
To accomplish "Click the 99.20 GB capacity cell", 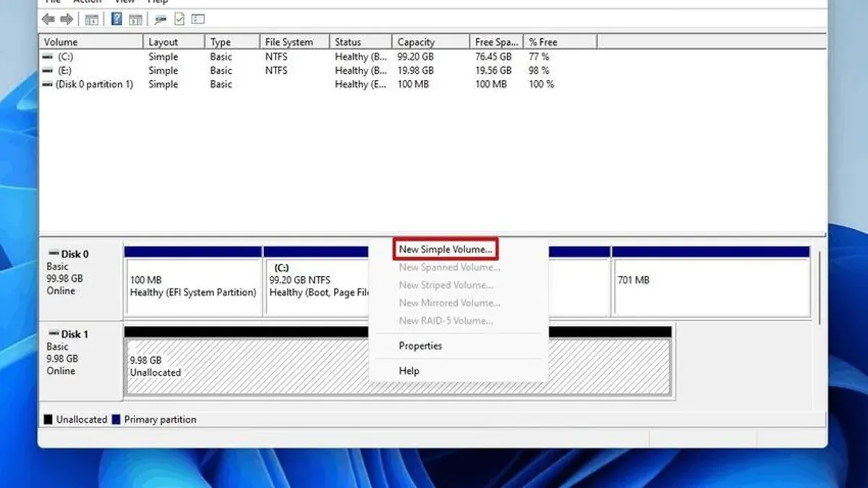I will [x=416, y=56].
